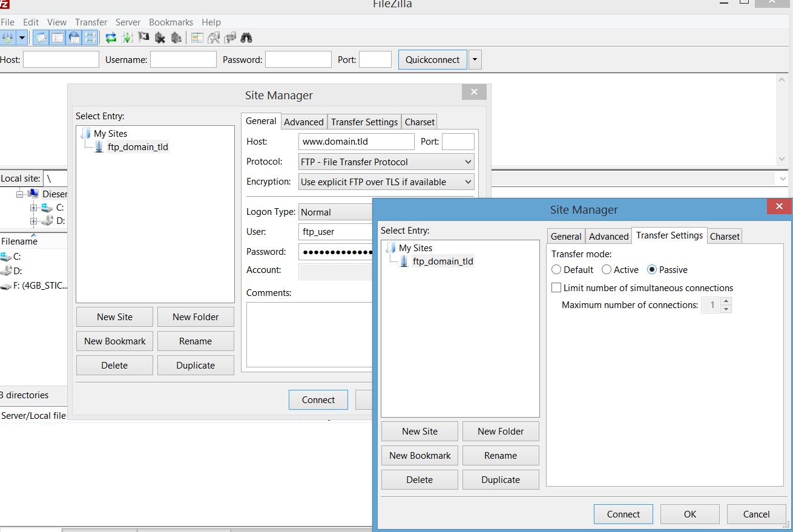
Task: Click Comments text area in back Site Manager
Action: [x=309, y=335]
